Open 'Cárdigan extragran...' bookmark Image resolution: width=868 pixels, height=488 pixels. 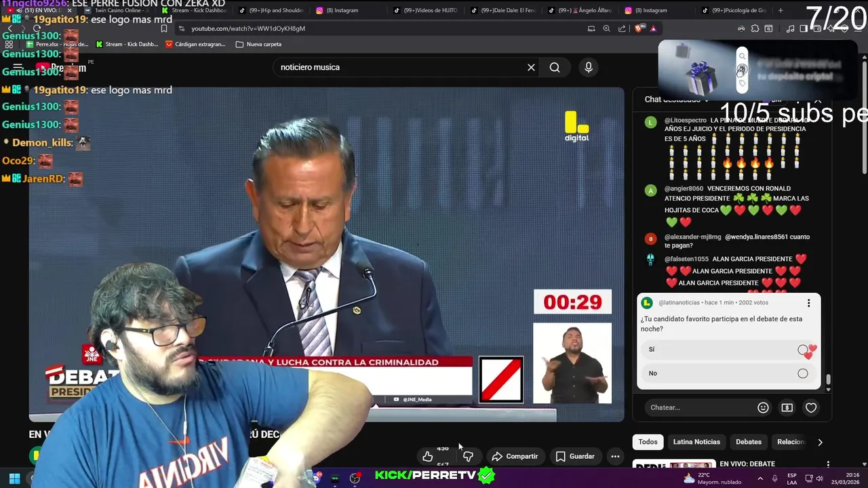coord(195,44)
